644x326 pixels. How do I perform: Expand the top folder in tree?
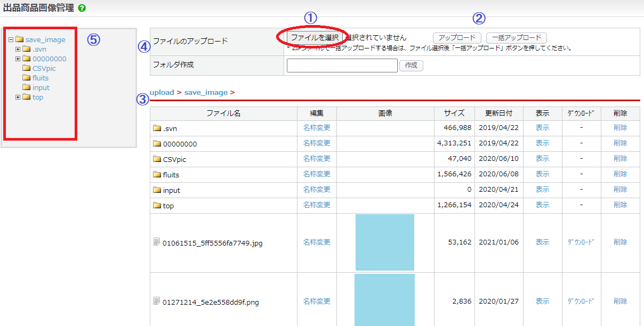pyautogui.click(x=18, y=97)
